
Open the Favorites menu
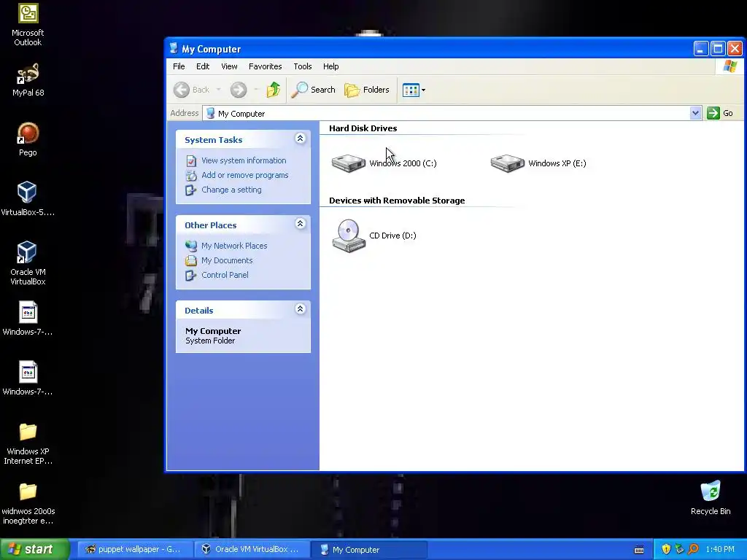(x=266, y=66)
